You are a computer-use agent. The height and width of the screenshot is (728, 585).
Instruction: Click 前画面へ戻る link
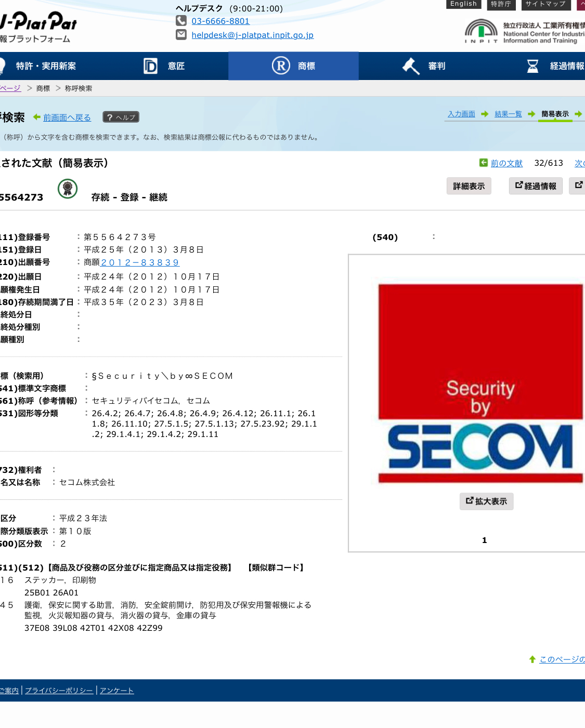[67, 117]
